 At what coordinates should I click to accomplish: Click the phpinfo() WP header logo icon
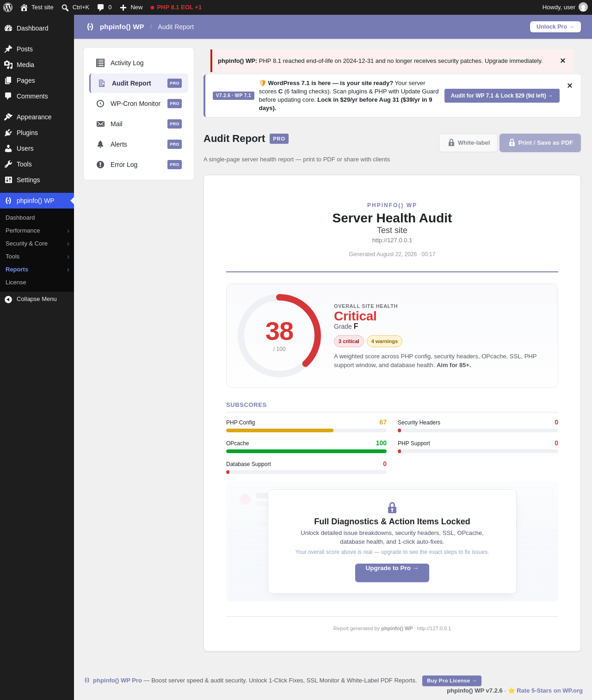pos(90,27)
